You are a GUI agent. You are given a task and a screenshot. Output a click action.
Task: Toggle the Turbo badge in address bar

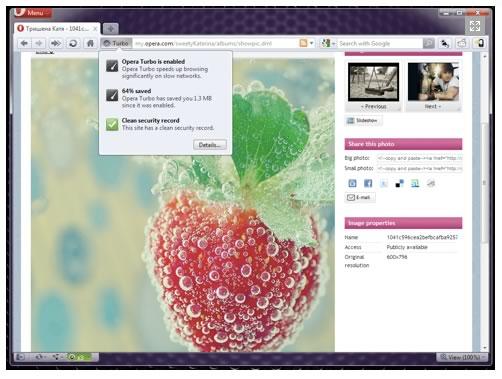tap(116, 43)
